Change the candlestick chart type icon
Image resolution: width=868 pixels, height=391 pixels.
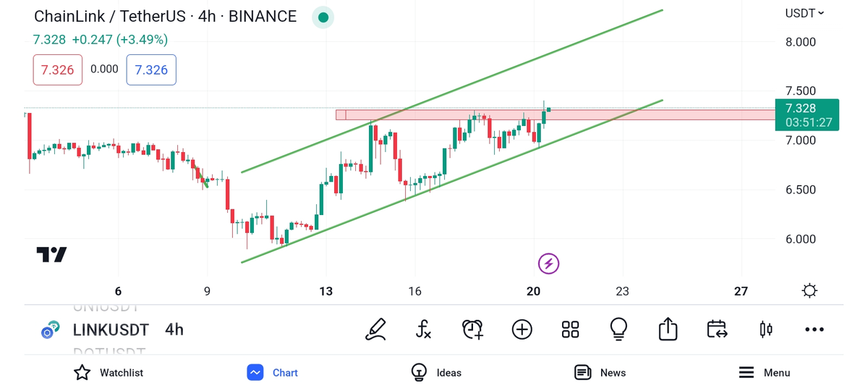(x=765, y=329)
